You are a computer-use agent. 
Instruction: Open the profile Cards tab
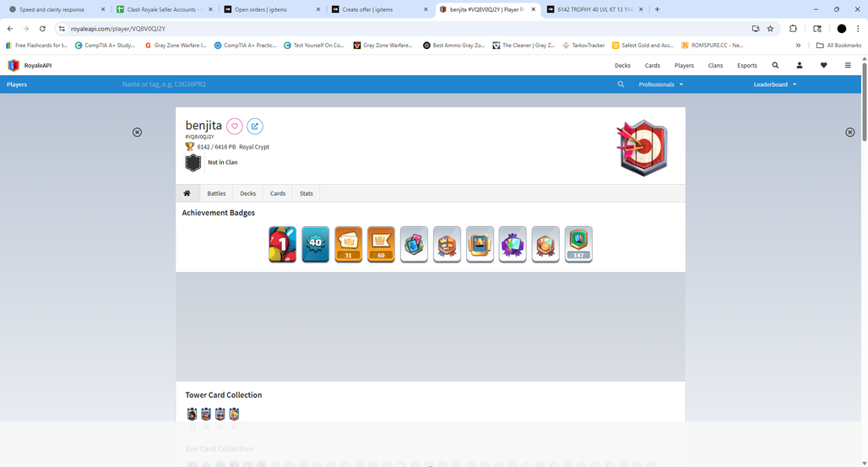pyautogui.click(x=278, y=193)
